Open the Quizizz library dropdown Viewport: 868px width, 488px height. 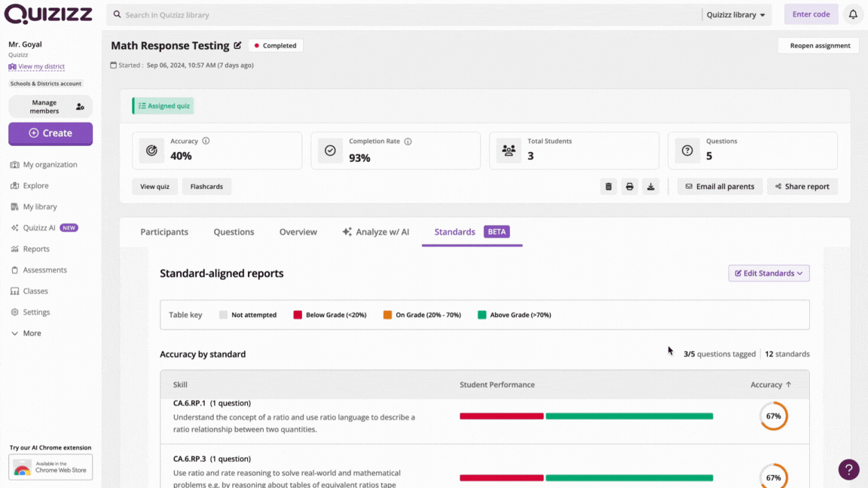[x=735, y=15]
